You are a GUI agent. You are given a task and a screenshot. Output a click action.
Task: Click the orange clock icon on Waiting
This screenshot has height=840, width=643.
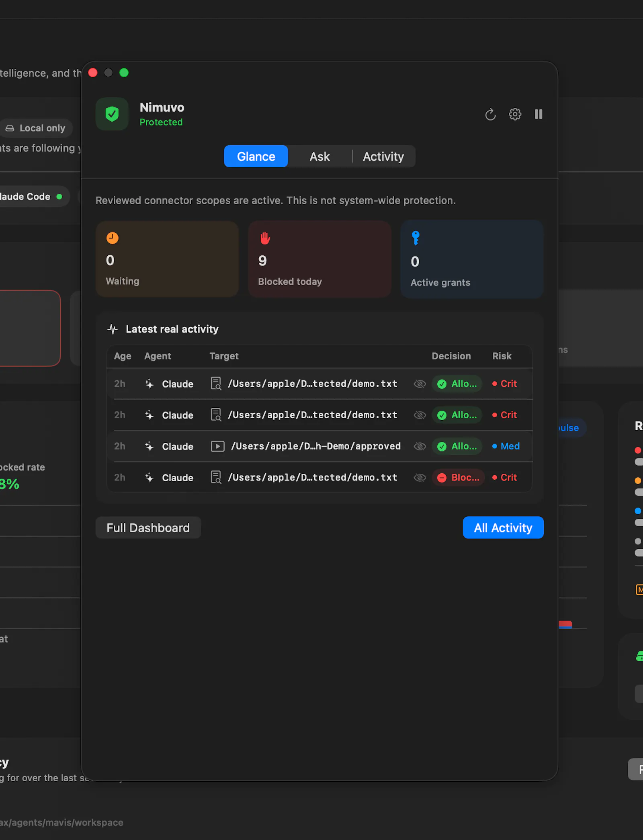point(113,238)
